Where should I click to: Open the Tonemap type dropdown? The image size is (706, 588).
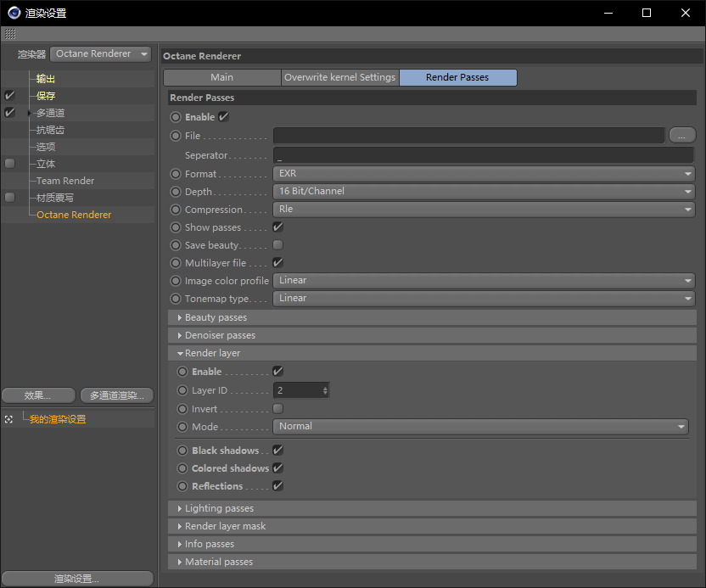pos(484,298)
